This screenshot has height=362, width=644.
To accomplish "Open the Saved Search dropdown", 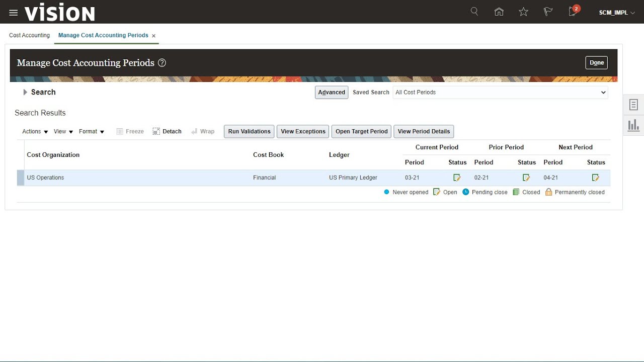I will [x=500, y=93].
